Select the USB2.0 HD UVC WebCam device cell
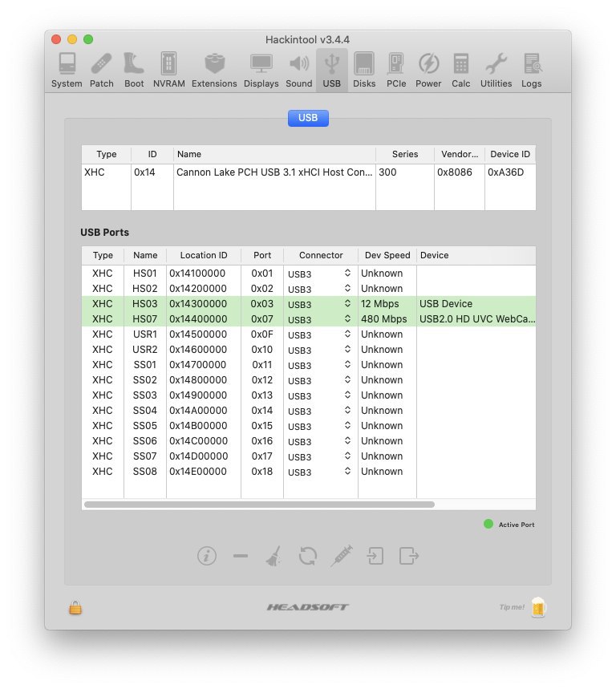The width and height of the screenshot is (616, 689). 477,319
